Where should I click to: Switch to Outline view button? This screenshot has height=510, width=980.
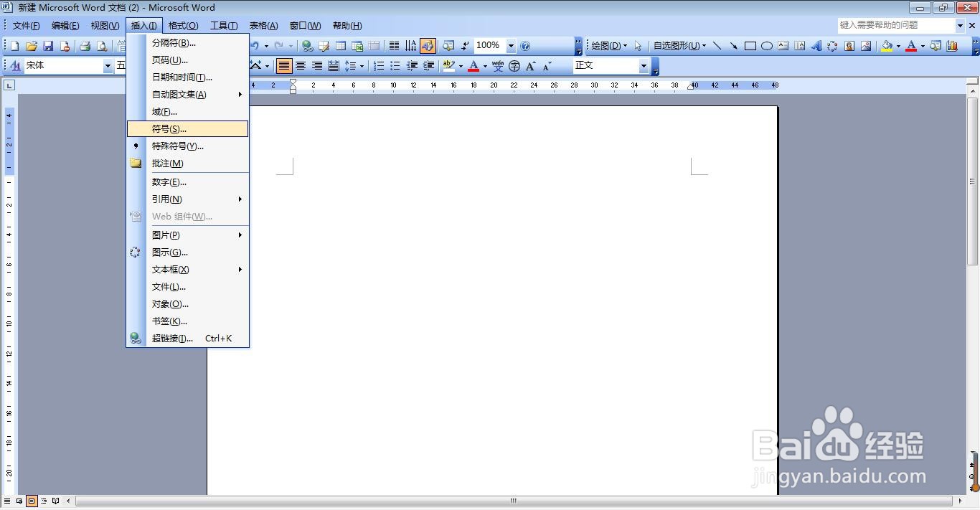pos(44,501)
